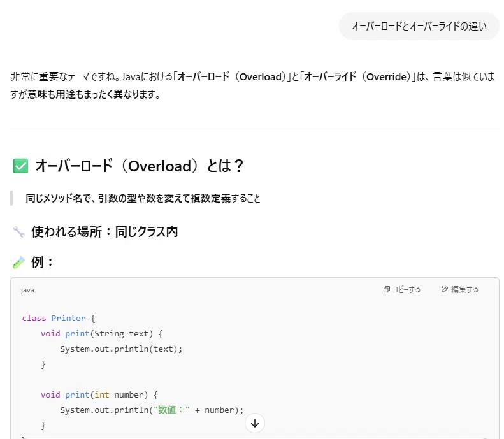Click the 例： subheading text
504x439 pixels.
click(42, 263)
